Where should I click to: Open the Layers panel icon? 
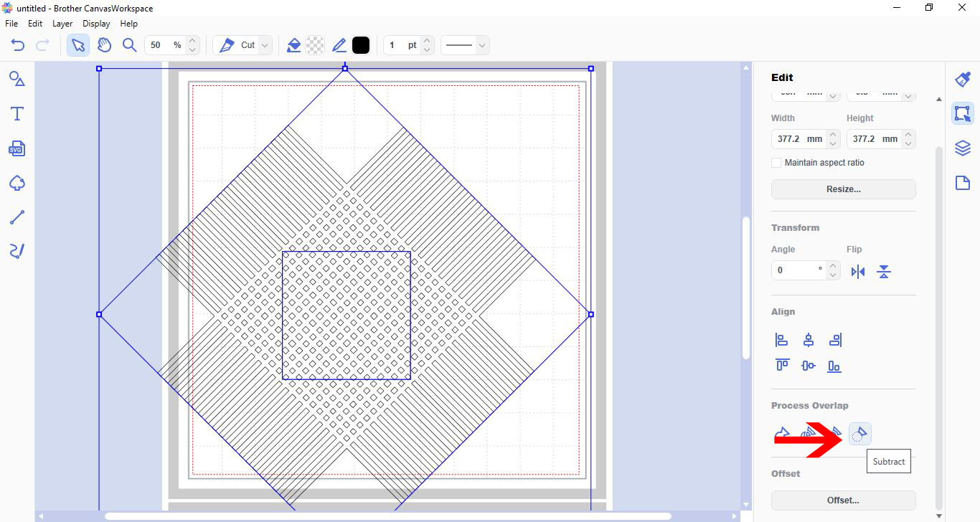point(963,148)
